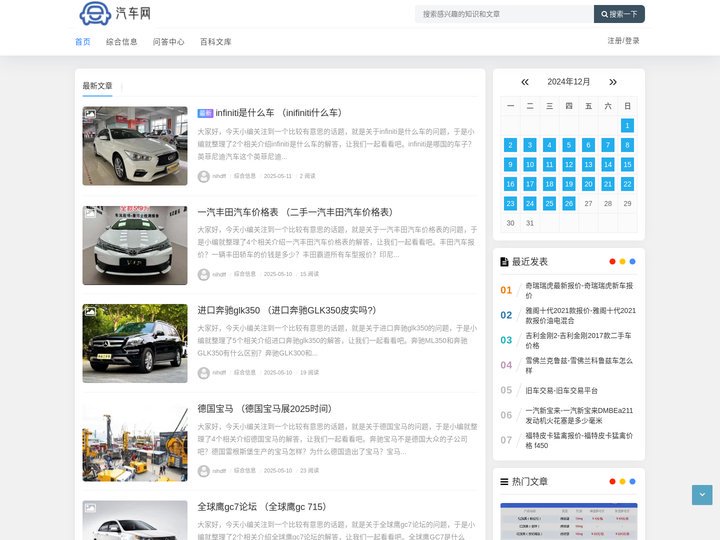This screenshot has height=540, width=720.
Task: Click image icon on Infiniti thumbnail
Action: click(90, 113)
